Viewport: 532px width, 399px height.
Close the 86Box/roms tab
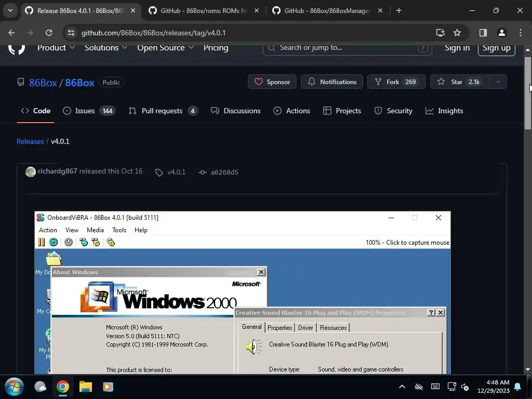click(x=257, y=11)
